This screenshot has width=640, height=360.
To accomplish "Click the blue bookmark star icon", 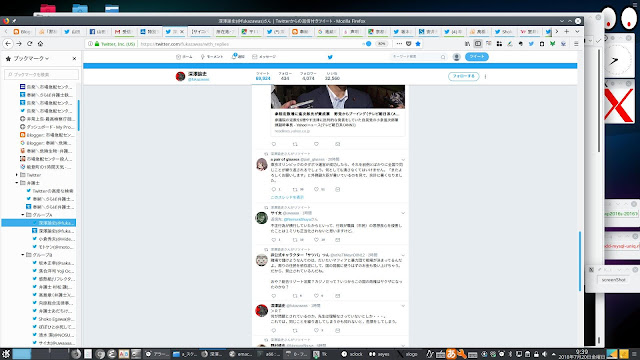I will (418, 44).
